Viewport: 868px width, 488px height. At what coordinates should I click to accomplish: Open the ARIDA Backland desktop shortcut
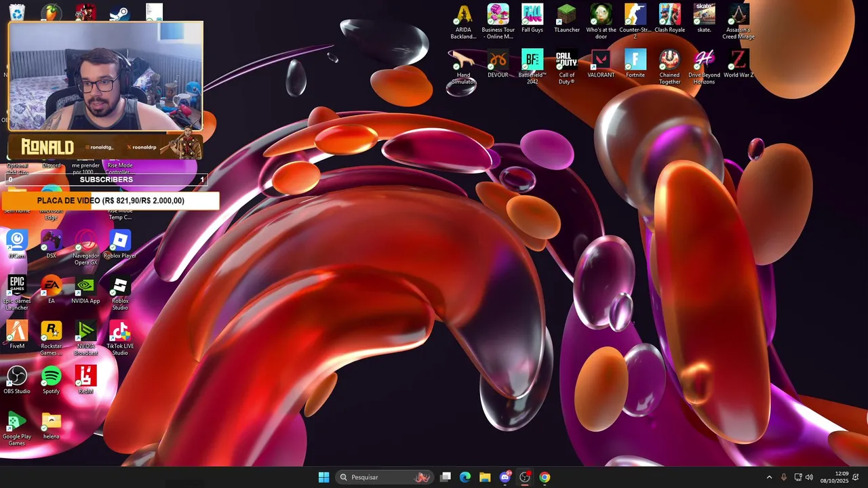[x=464, y=21]
